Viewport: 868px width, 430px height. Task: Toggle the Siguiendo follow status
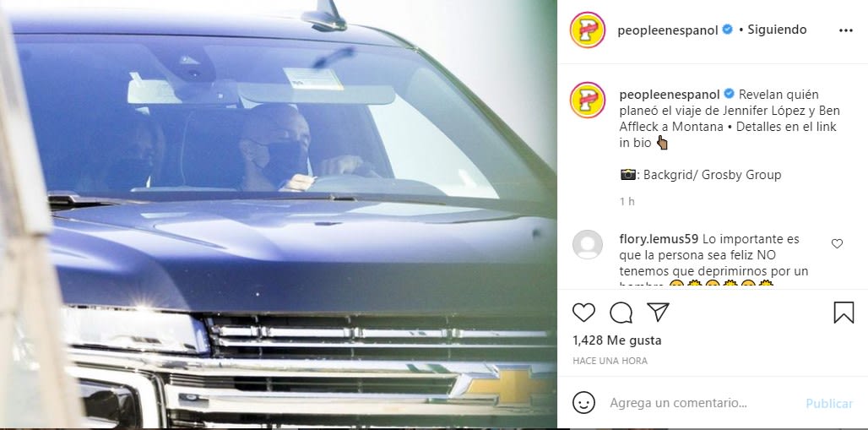click(x=777, y=30)
